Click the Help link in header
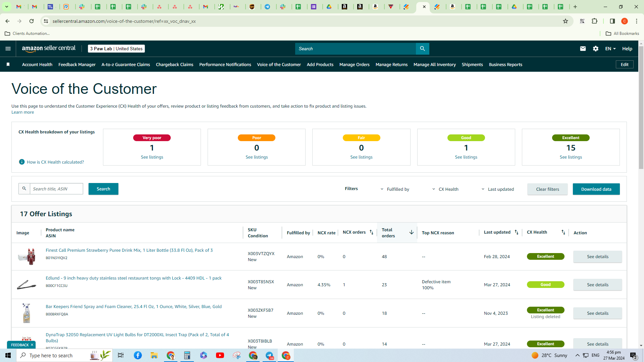 click(627, 49)
